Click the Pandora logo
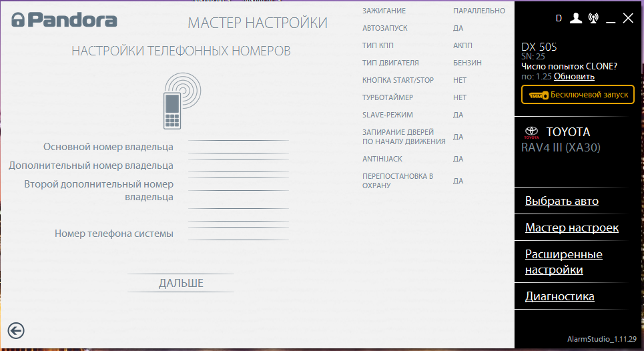Viewport: 644px width, 351px height. pyautogui.click(x=64, y=20)
